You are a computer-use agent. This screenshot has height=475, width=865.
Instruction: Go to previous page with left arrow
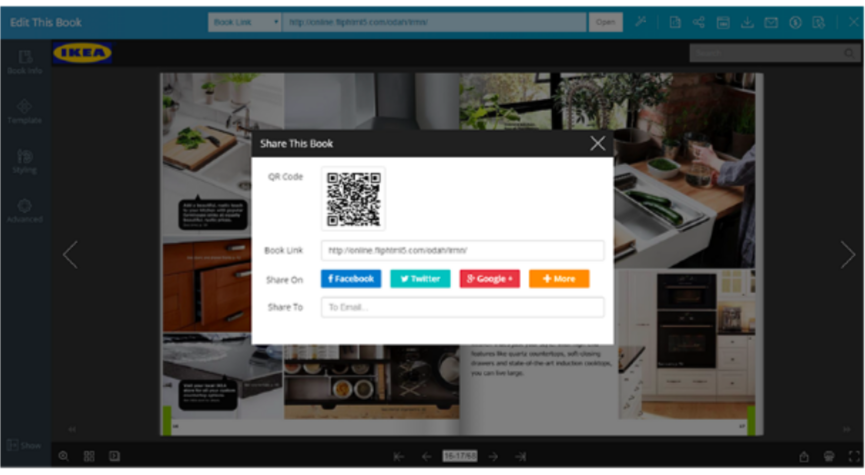tap(70, 254)
